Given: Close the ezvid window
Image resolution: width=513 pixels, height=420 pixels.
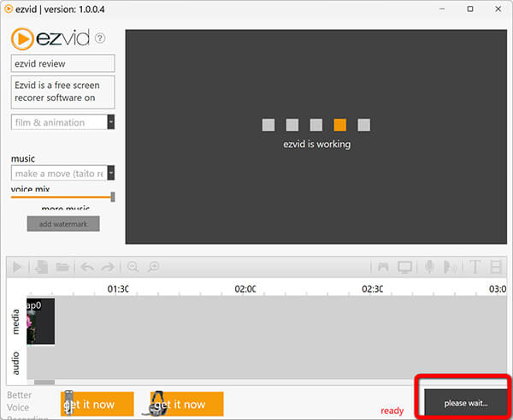Looking at the screenshot, I should pyautogui.click(x=498, y=9).
